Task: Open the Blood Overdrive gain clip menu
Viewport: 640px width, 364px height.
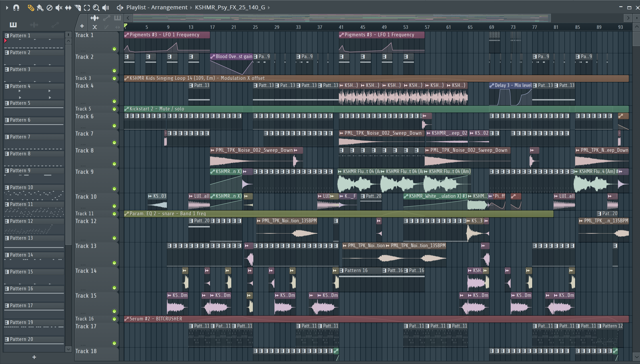Action: pos(213,57)
